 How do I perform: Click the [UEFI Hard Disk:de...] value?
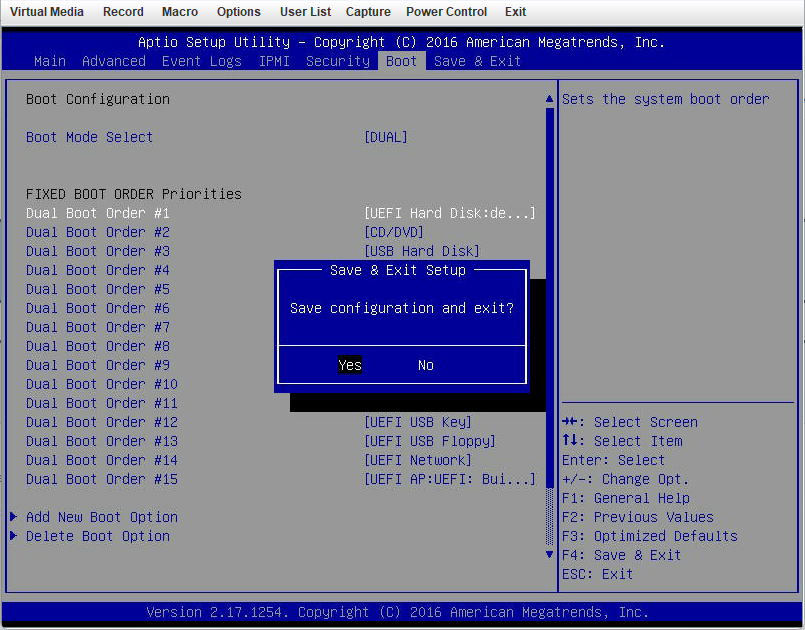click(x=450, y=213)
